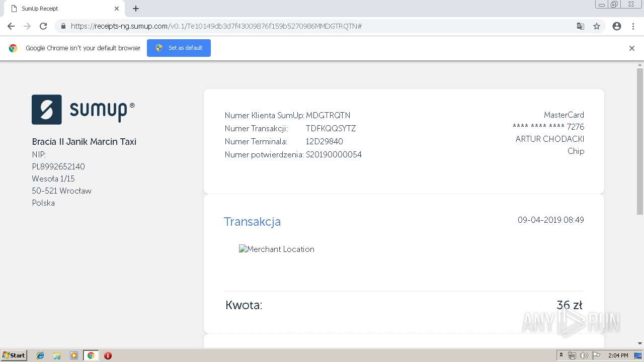
Task: Click cardholder name ARTUR CHODACKI
Action: pos(550,139)
